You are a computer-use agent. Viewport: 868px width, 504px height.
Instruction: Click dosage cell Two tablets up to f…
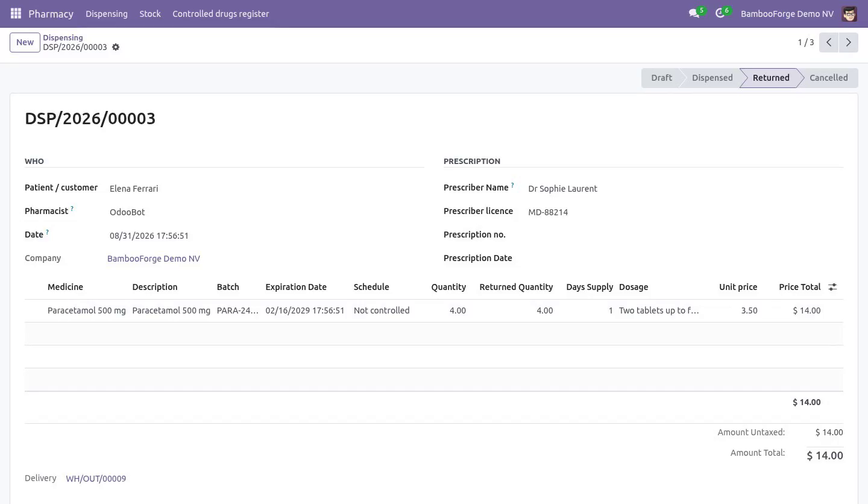659,310
